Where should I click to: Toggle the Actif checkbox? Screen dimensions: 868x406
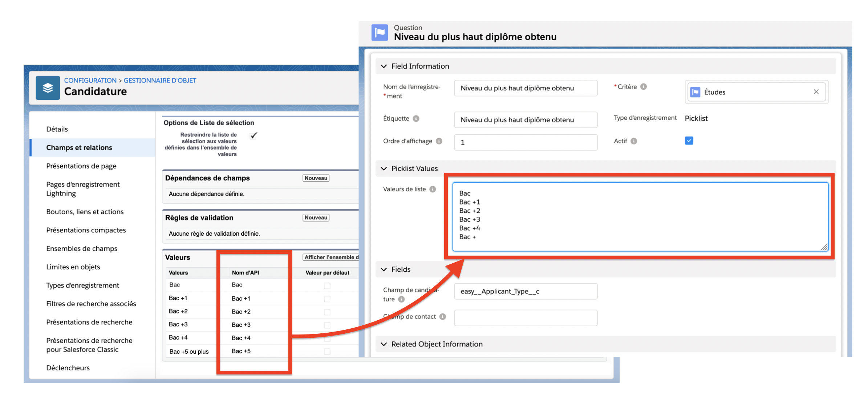pos(689,141)
